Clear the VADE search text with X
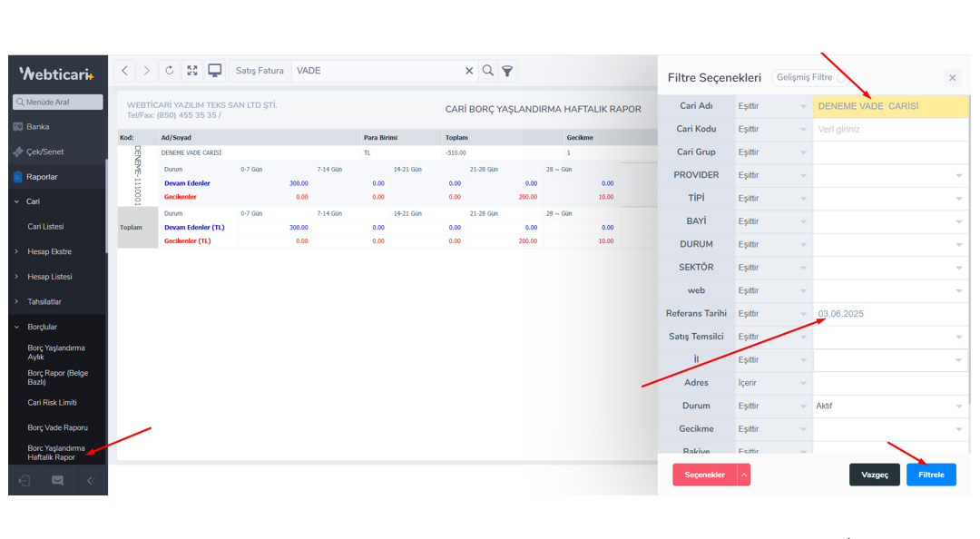Screen dimensions: 980x539 point(469,71)
